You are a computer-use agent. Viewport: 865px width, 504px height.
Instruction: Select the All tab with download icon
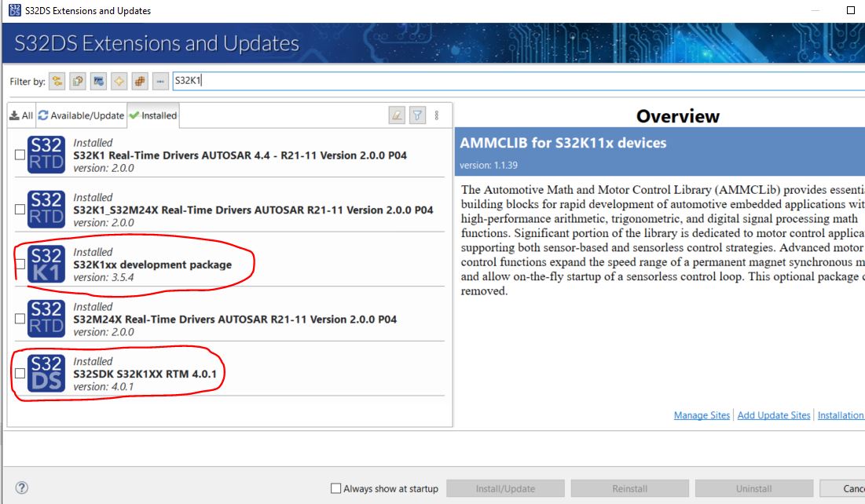coord(23,115)
